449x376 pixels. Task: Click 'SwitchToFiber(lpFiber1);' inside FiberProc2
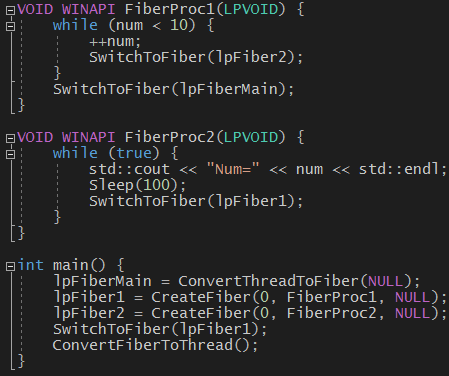196,201
